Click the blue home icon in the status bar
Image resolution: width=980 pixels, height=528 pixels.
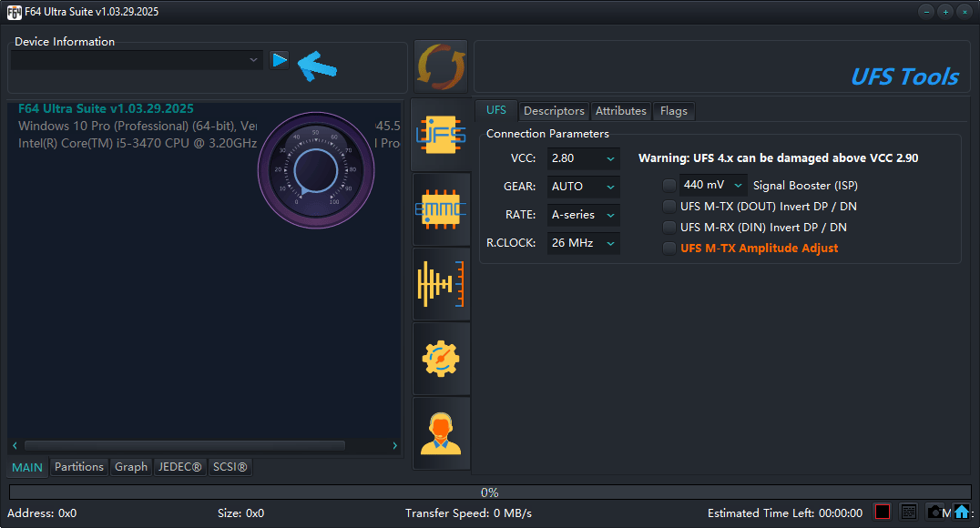963,512
